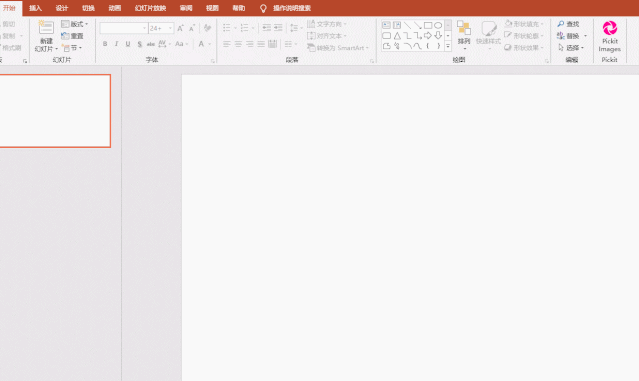Open the Design (设计) tab

[62, 8]
